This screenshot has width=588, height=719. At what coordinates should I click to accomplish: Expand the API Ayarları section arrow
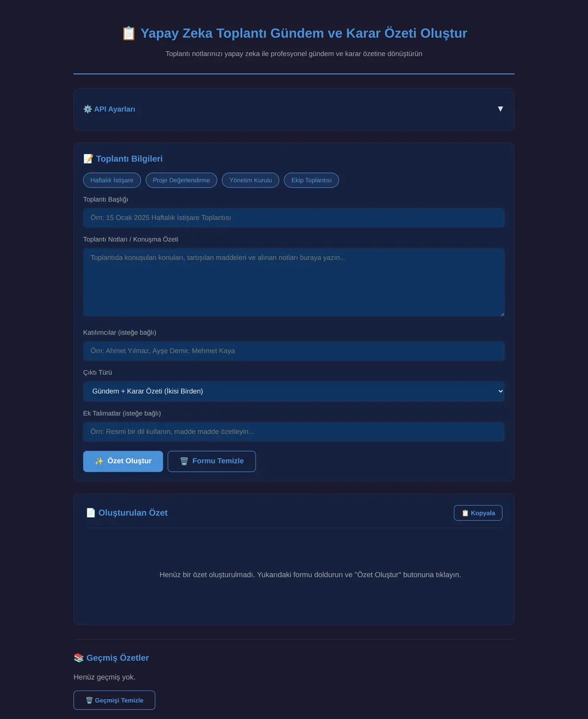pyautogui.click(x=500, y=109)
